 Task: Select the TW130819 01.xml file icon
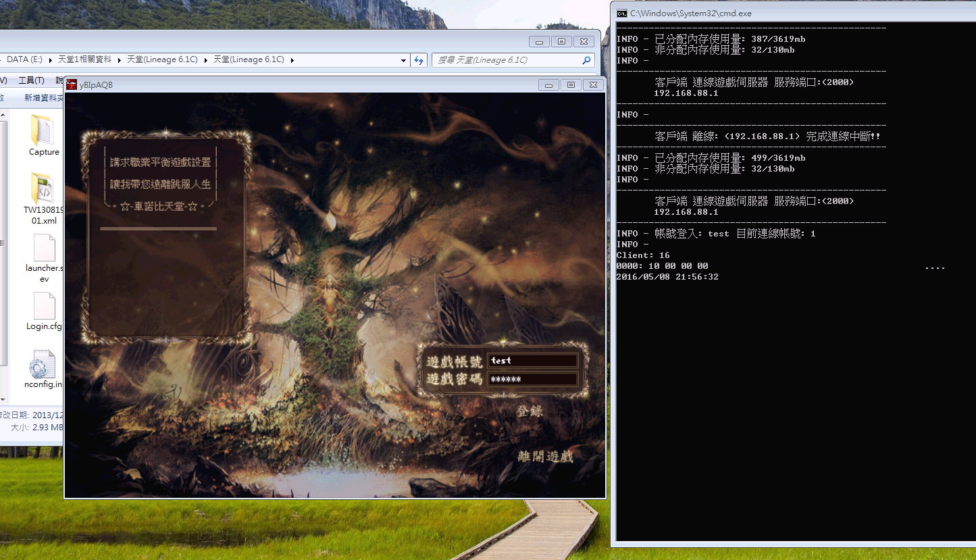pos(42,188)
